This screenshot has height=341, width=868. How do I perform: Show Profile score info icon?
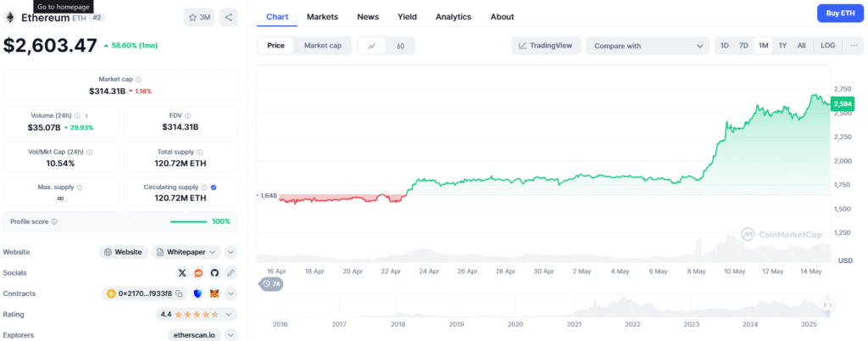(x=54, y=221)
